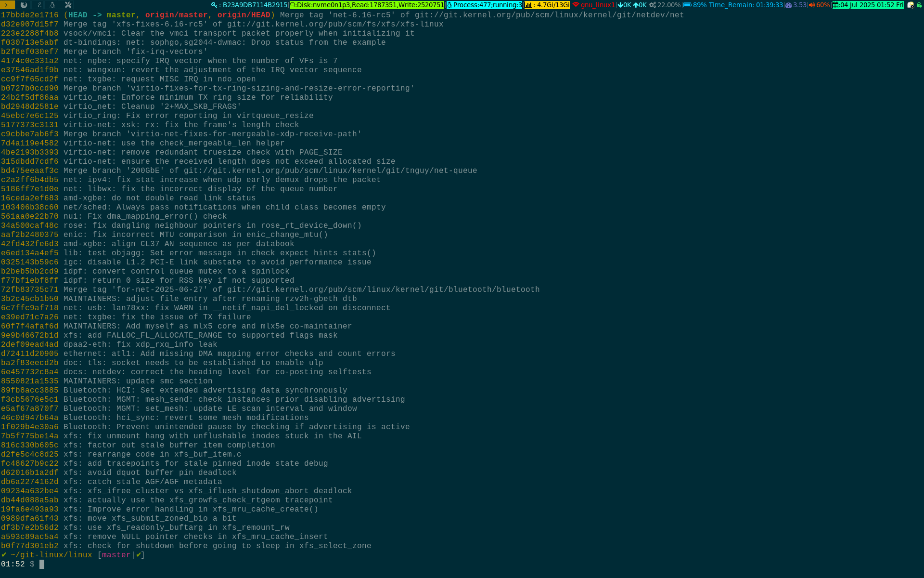The height and width of the screenshot is (578, 924).
Task: Click commit hash b0f77d301eb2
Action: tap(30, 546)
